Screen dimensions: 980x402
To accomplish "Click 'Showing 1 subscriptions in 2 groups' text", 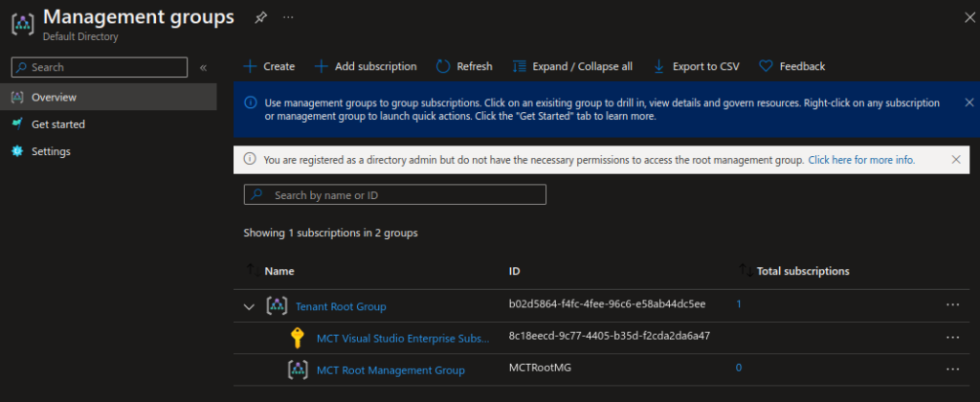I will [330, 234].
